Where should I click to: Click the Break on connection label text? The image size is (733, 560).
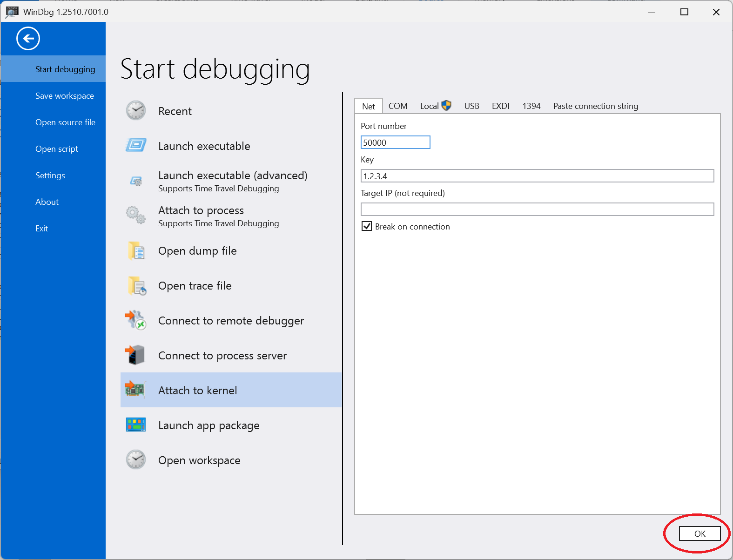click(412, 227)
